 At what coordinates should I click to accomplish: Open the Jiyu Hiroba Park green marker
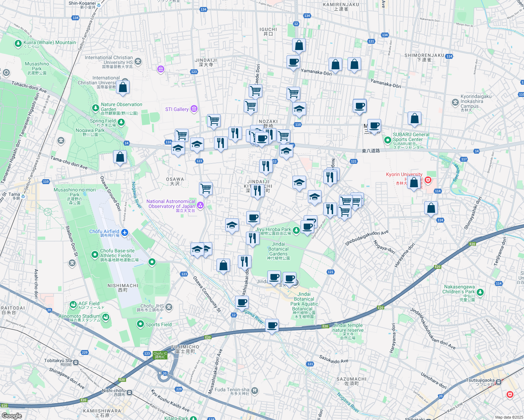(296, 230)
